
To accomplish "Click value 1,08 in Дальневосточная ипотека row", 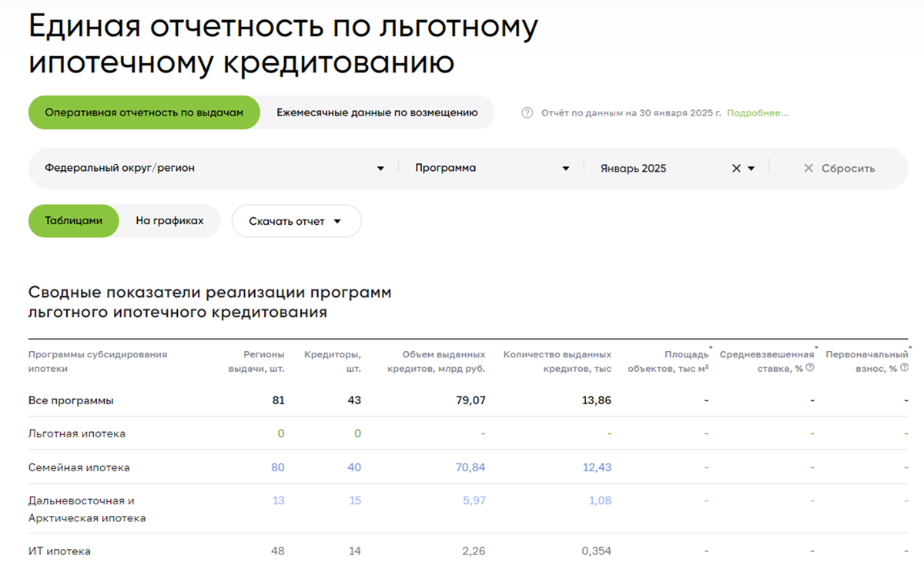I will pos(600,500).
